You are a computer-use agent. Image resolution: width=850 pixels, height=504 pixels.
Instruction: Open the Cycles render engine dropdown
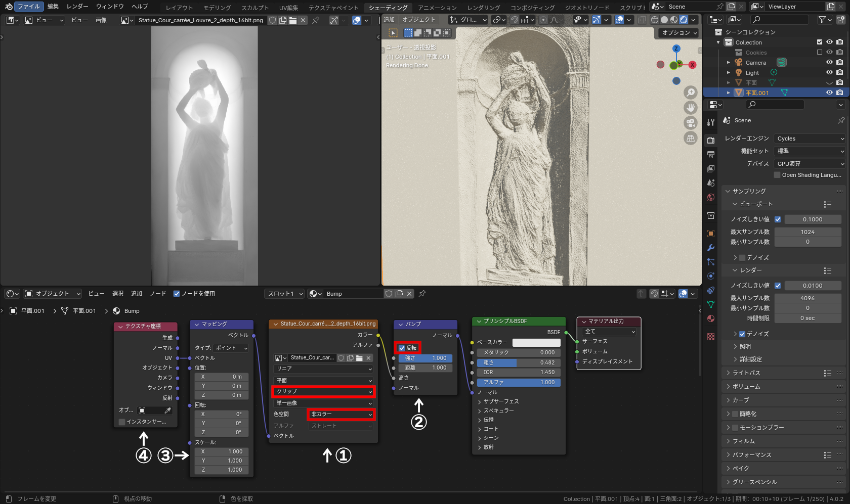click(x=809, y=138)
